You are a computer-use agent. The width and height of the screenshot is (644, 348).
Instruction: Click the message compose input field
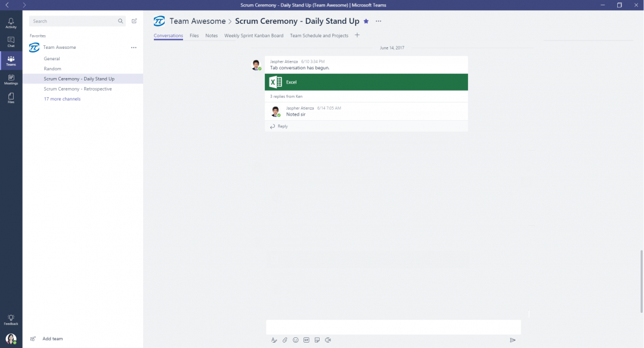(393, 327)
